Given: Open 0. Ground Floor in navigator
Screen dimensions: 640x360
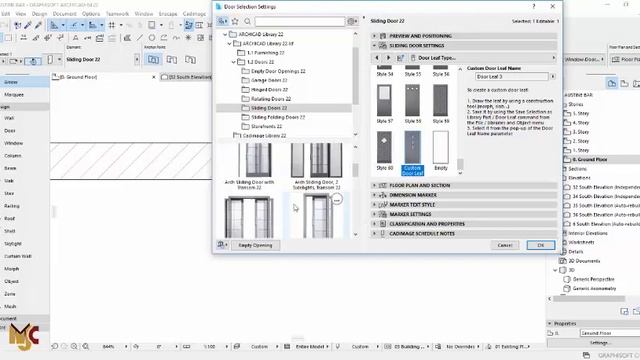Looking at the screenshot, I should click(x=589, y=160).
